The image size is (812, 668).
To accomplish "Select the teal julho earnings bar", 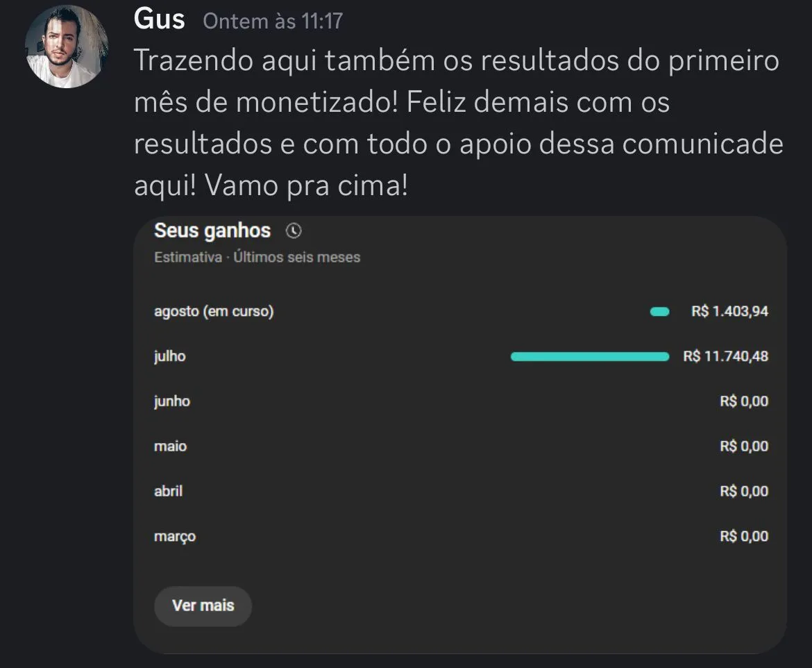I will pyautogui.click(x=590, y=357).
